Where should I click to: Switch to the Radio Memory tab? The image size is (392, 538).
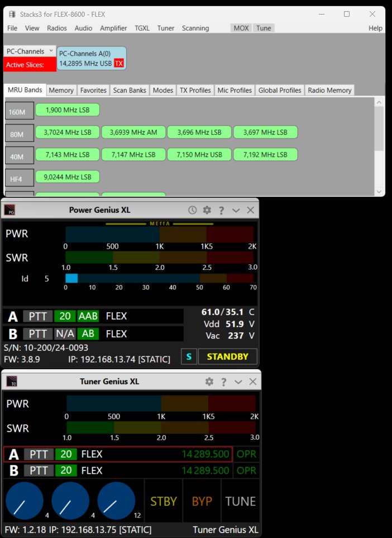coord(329,91)
